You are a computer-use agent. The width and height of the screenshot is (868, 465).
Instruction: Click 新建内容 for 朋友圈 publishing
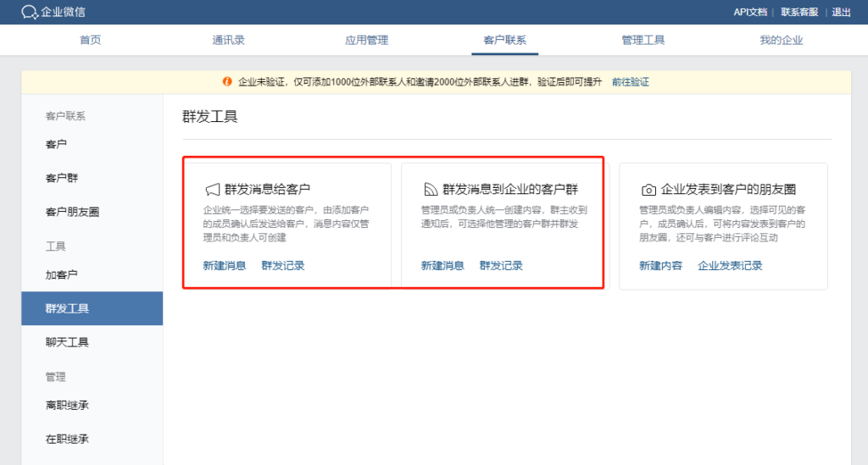click(660, 266)
